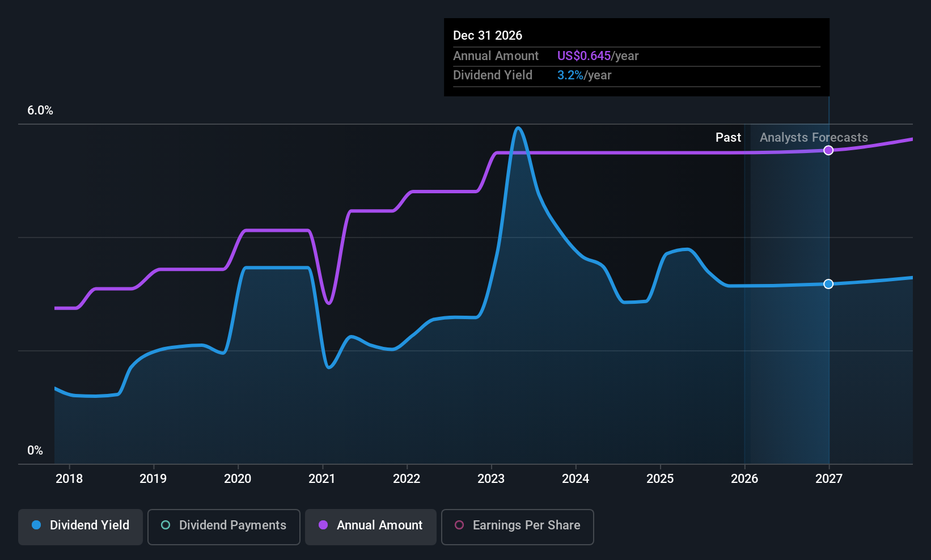
Task: Click the 6.0% y-axis label
Action: [x=40, y=111]
